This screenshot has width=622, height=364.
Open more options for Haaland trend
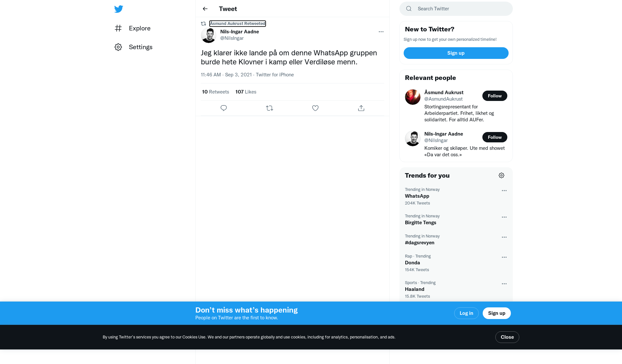[x=504, y=284]
